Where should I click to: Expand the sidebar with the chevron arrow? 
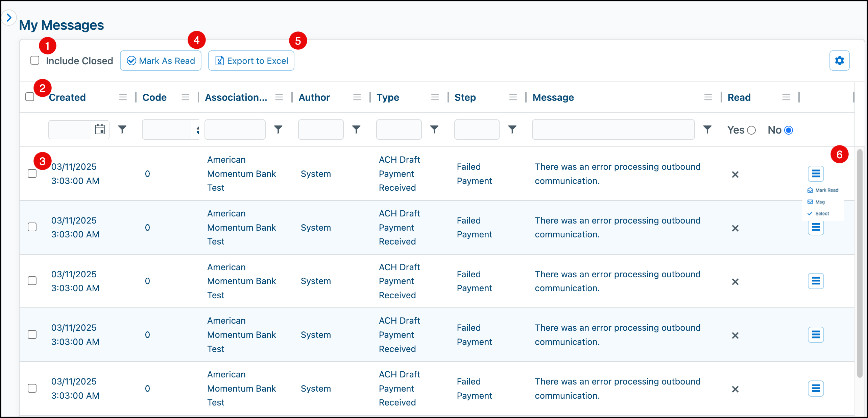[x=9, y=17]
